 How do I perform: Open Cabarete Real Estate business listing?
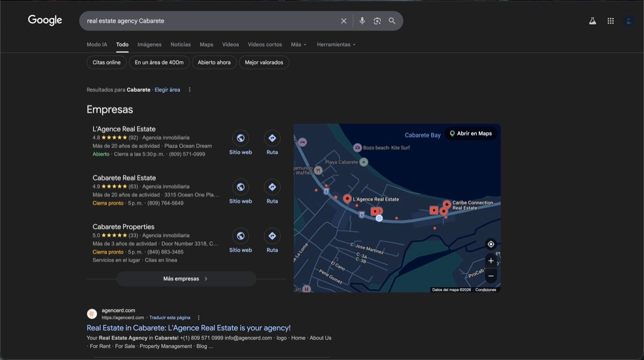(x=124, y=178)
